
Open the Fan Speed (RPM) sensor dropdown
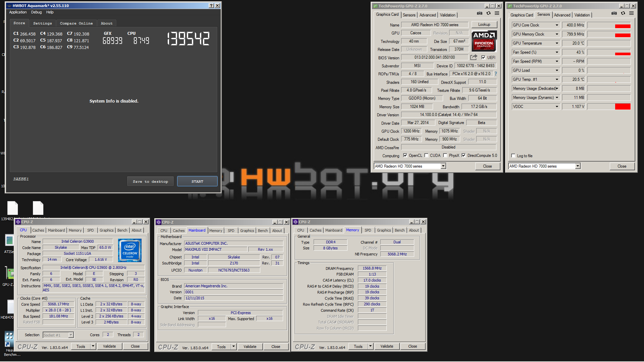(x=557, y=61)
